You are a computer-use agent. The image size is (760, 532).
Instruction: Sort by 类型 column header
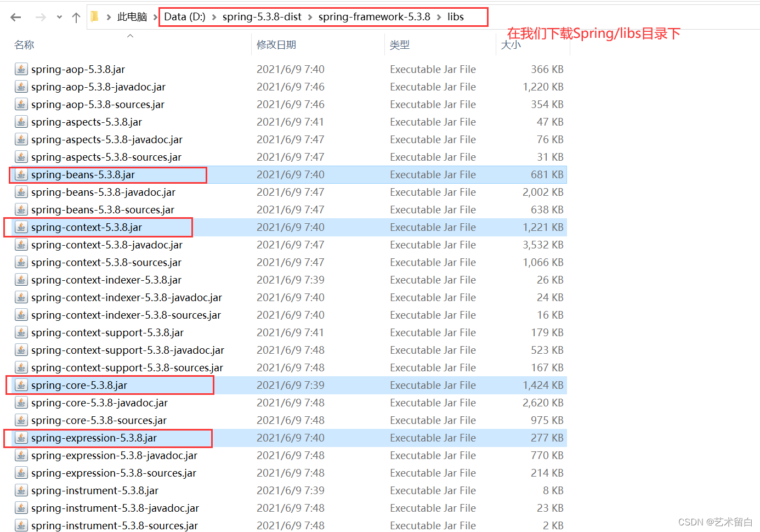click(400, 45)
